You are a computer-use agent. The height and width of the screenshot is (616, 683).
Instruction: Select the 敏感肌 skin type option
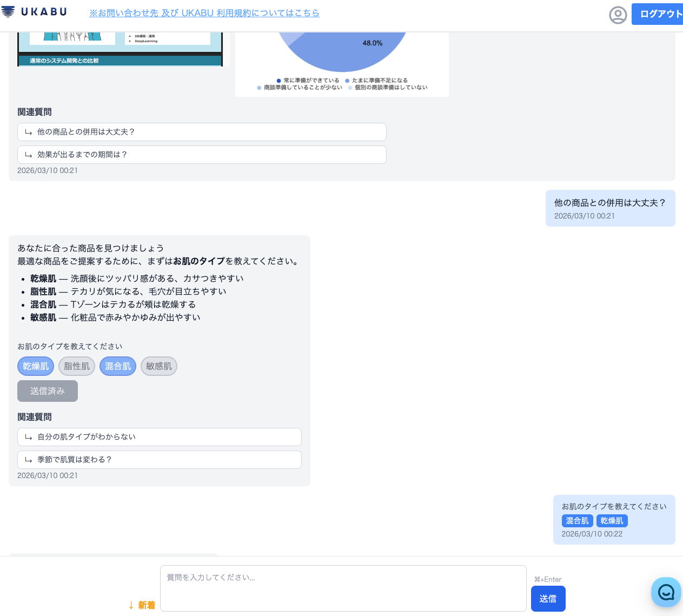point(158,366)
